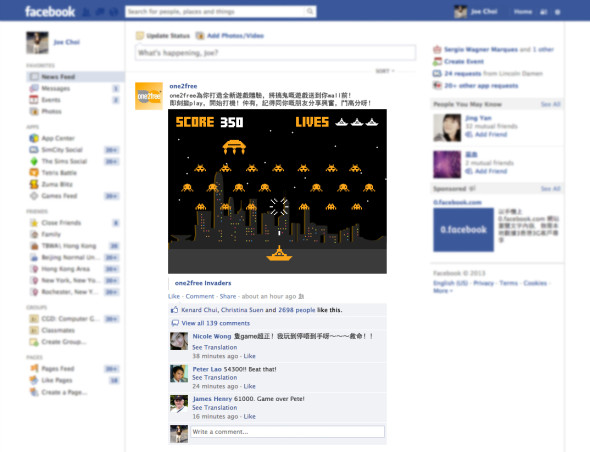This screenshot has width=590, height=452.
Task: Click the Write a comment... field
Action: click(287, 432)
